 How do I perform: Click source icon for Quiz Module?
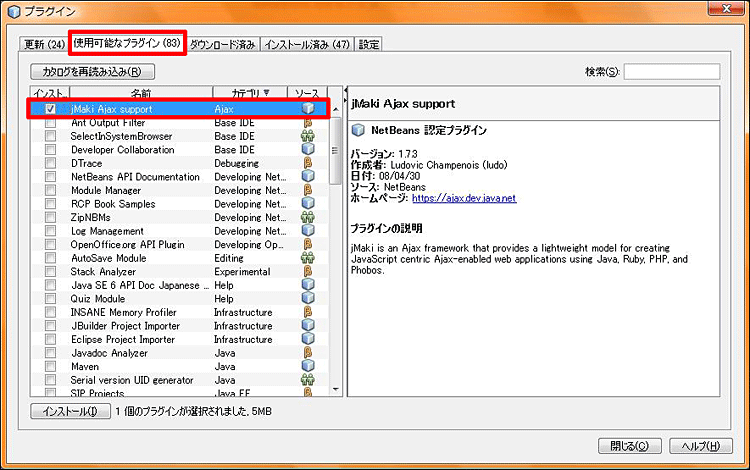[x=308, y=299]
